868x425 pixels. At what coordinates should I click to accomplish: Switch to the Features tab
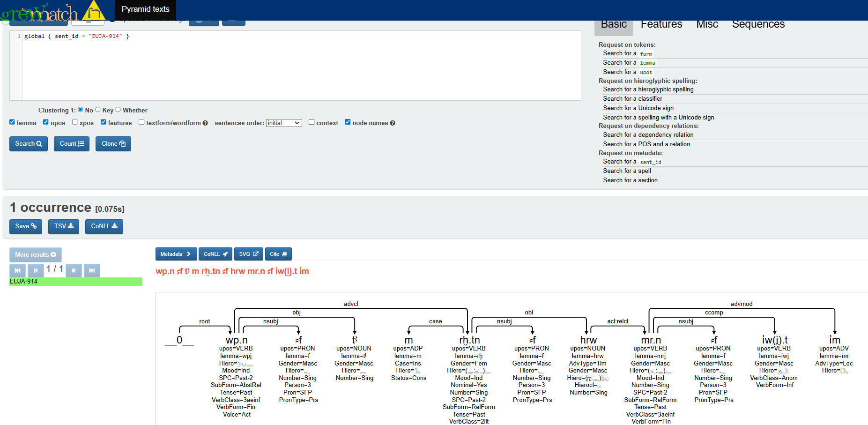point(661,24)
